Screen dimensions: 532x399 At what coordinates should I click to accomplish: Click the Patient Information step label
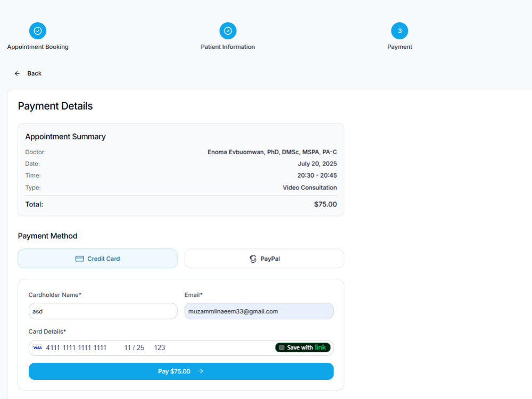228,47
